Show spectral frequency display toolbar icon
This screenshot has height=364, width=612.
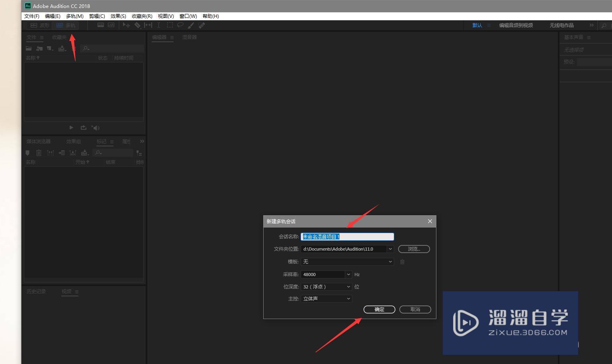pyautogui.click(x=101, y=25)
